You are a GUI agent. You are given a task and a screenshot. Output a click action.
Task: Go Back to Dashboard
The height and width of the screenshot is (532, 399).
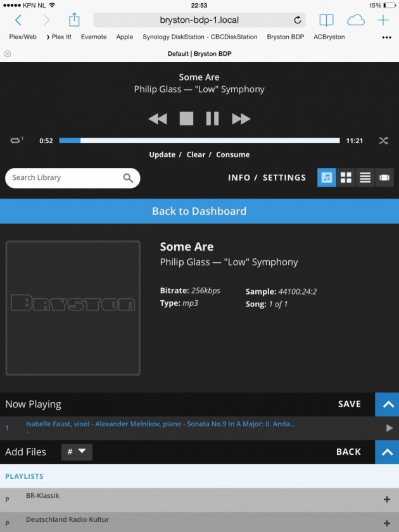coord(199,211)
